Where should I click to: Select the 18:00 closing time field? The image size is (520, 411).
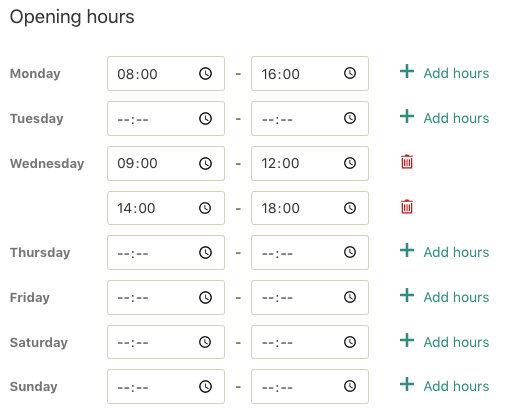pyautogui.click(x=310, y=208)
